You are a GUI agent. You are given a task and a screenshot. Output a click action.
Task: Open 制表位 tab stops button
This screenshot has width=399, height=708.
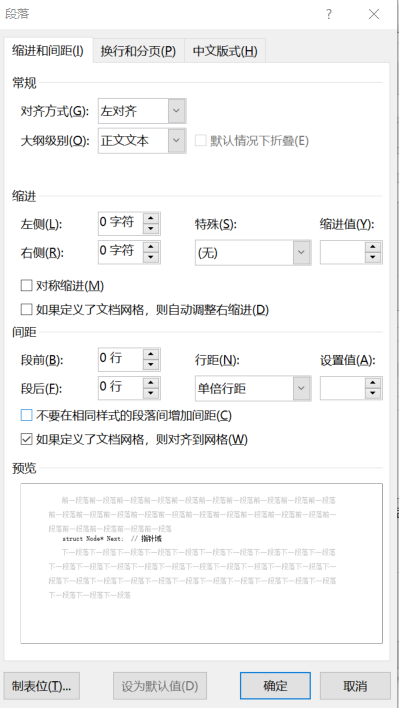pos(42,686)
